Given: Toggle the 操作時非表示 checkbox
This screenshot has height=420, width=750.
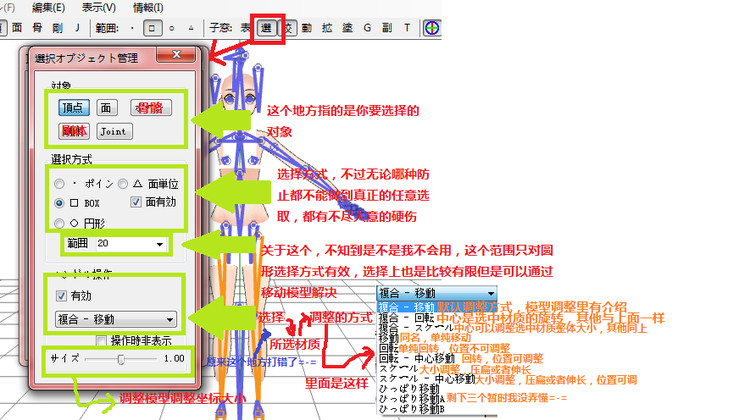Looking at the screenshot, I should click(x=101, y=341).
